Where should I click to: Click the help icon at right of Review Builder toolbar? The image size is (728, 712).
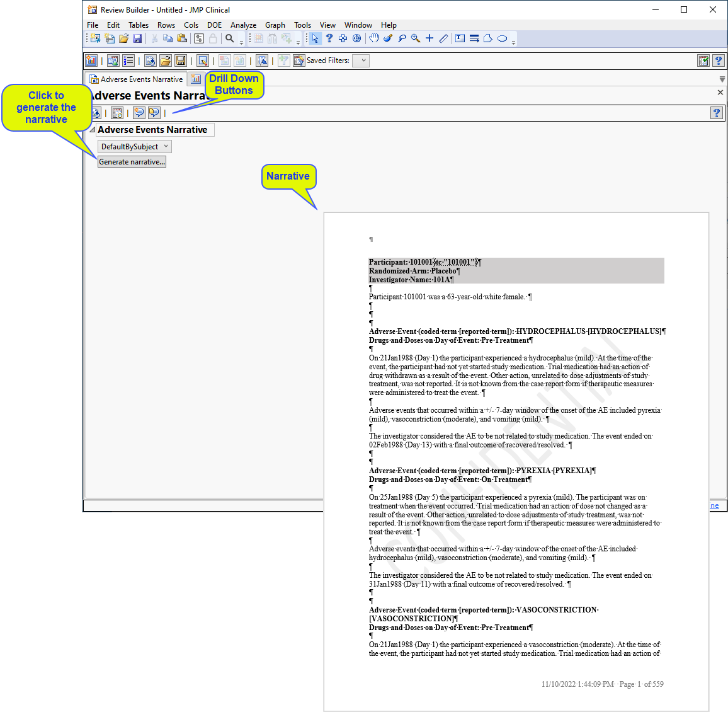point(719,60)
